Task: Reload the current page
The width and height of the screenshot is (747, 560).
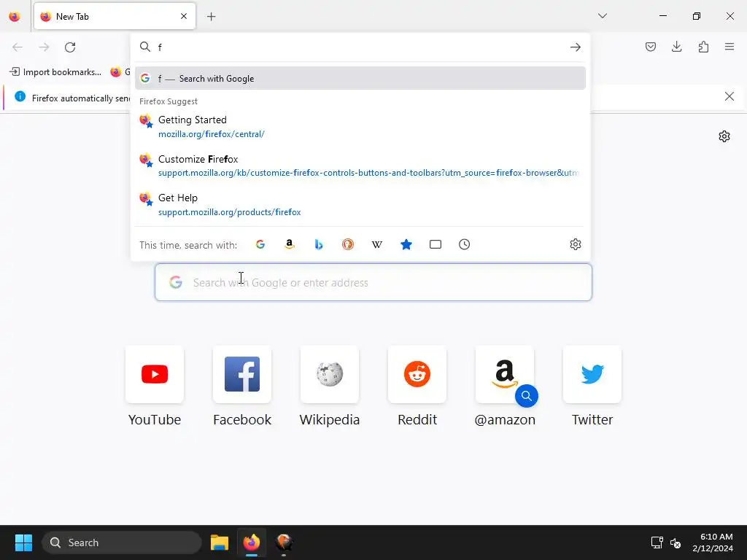Action: (x=70, y=47)
